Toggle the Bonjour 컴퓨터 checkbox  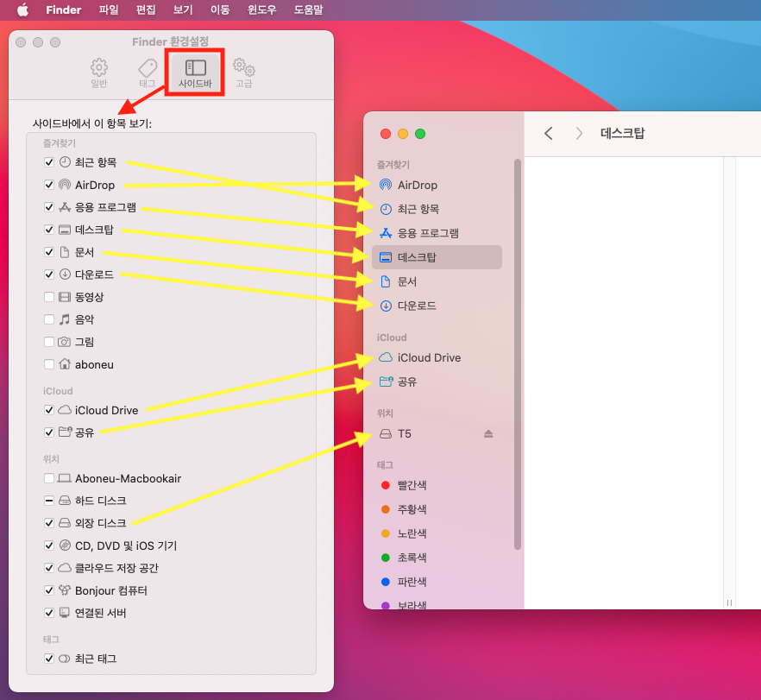click(x=49, y=590)
